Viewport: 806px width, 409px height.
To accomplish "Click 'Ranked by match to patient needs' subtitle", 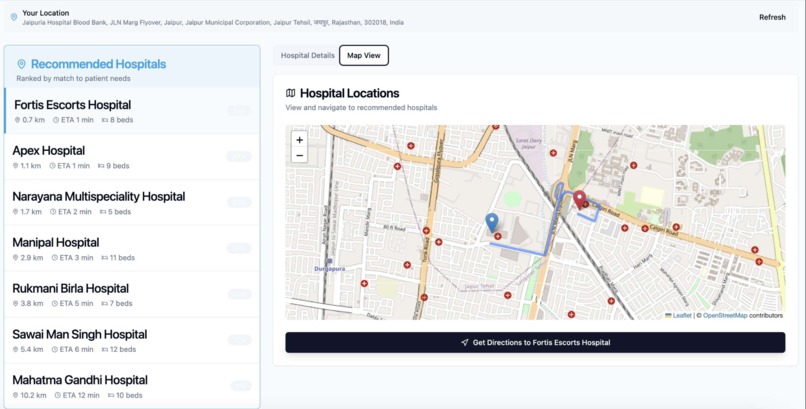I will 74,79.
